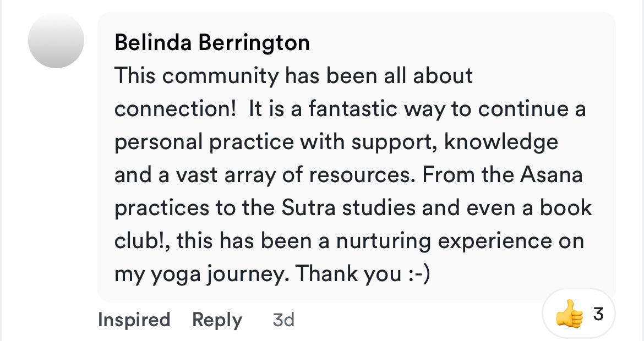Mark the comment as Inspired
Image resolution: width=644 pixels, height=341 pixels.
click(134, 320)
